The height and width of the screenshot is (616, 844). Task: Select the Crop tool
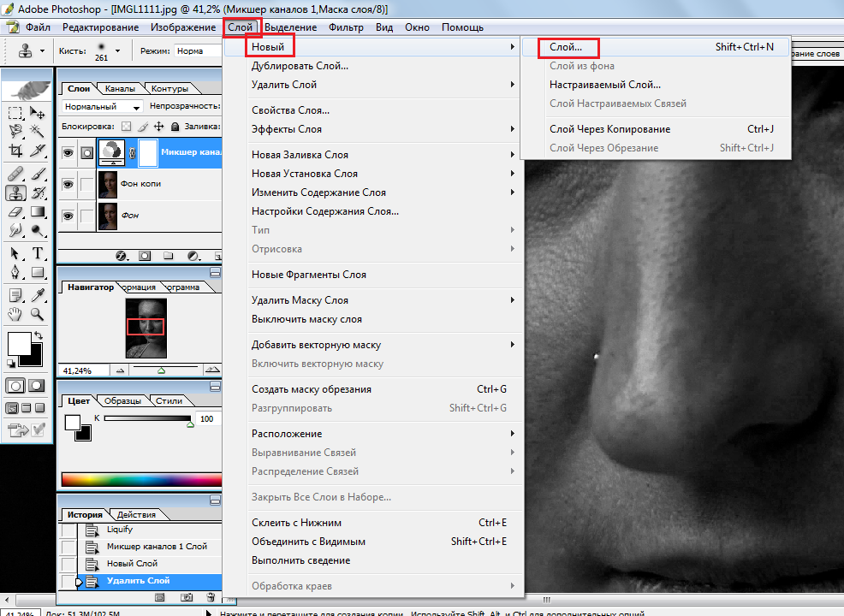[15, 151]
